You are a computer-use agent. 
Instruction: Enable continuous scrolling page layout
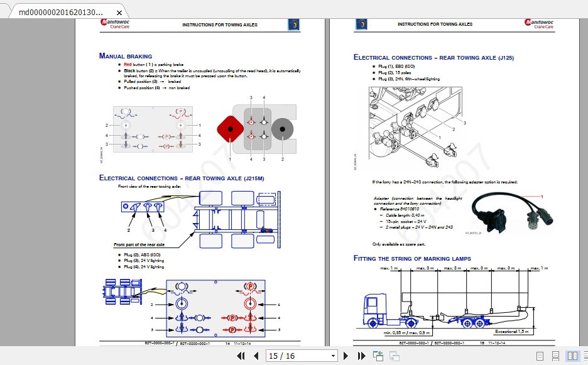555,356
